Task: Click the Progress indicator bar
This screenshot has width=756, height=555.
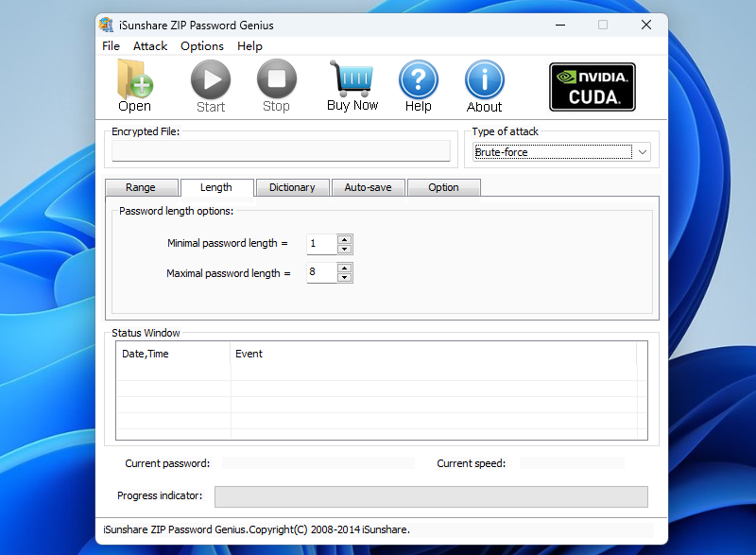Action: pos(431,496)
